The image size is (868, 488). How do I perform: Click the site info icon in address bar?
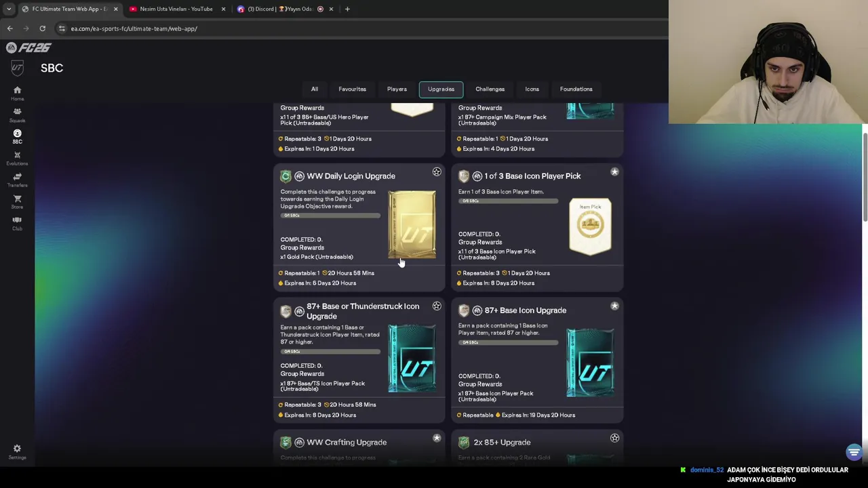(62, 28)
